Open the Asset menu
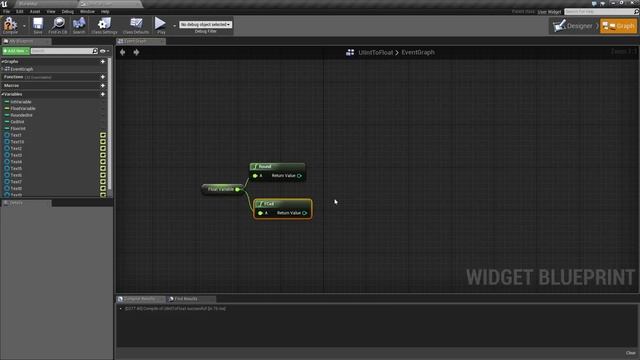Screen dimensions: 640x360 pyautogui.click(x=35, y=11)
